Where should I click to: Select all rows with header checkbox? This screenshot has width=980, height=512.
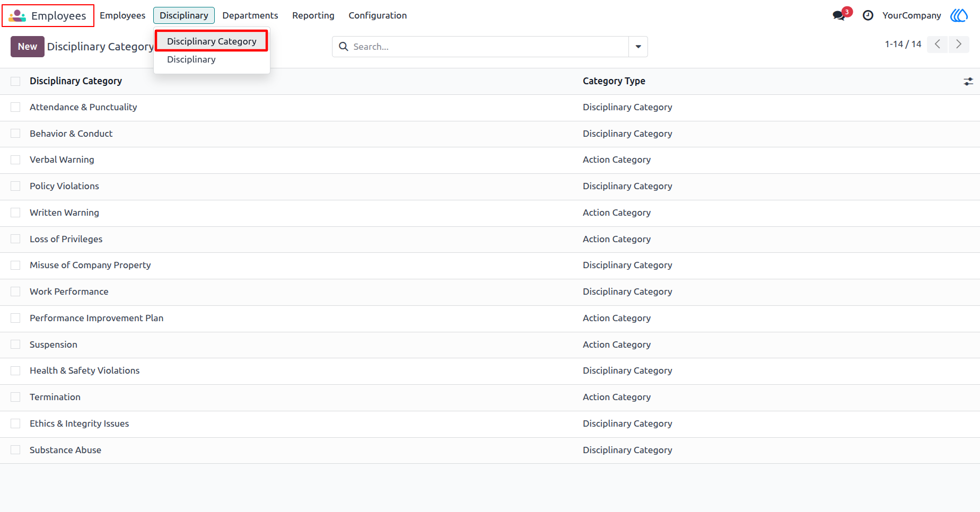15,81
